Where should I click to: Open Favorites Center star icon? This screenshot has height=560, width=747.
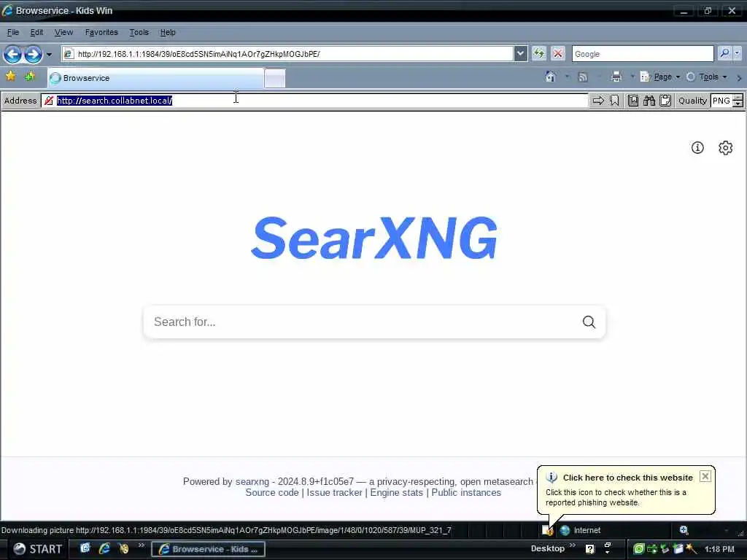pyautogui.click(x=10, y=76)
